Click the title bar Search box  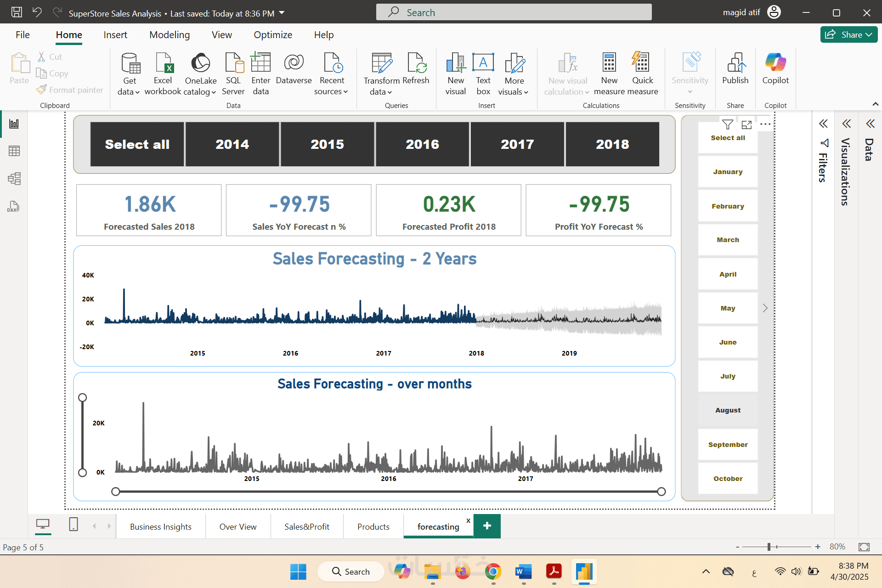514,12
